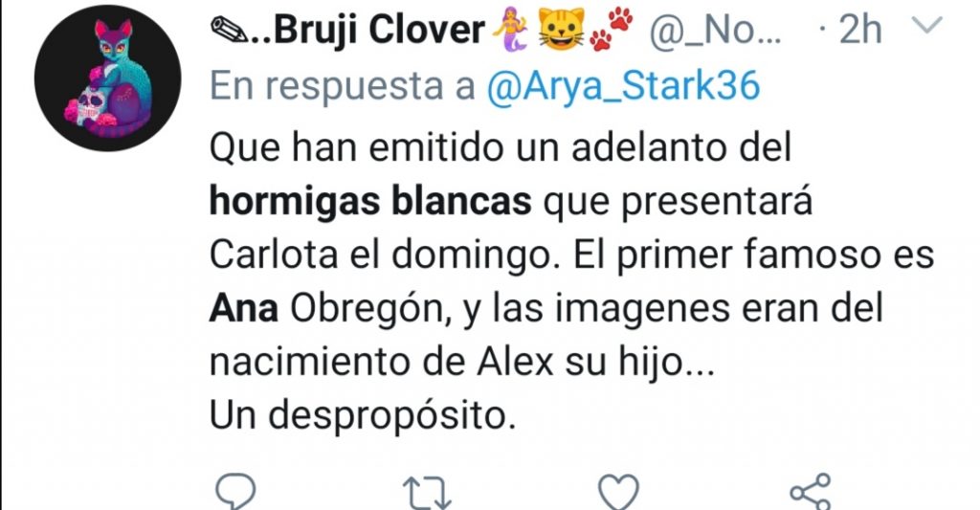
Task: Visit the @Arya_Stark36 mention link
Action: pos(623,85)
